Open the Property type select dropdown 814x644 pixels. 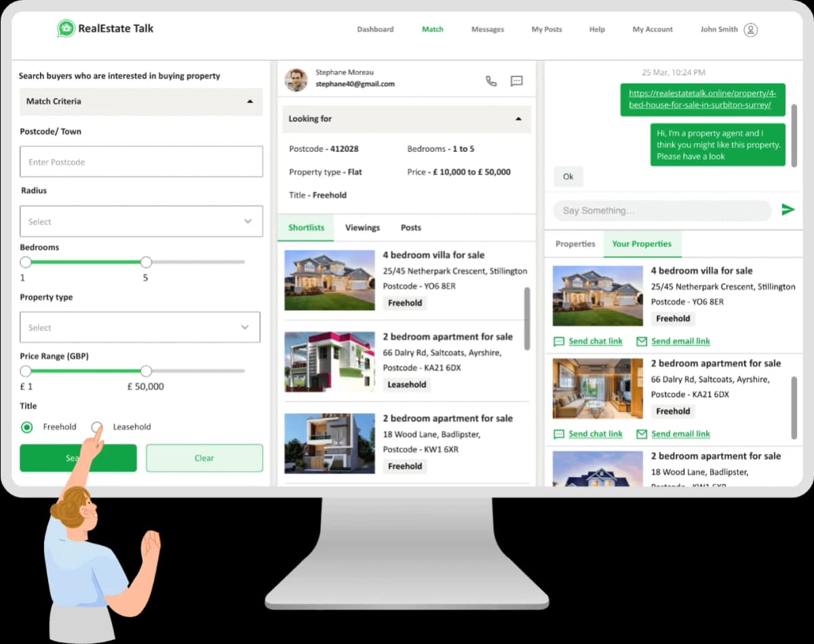pos(140,327)
